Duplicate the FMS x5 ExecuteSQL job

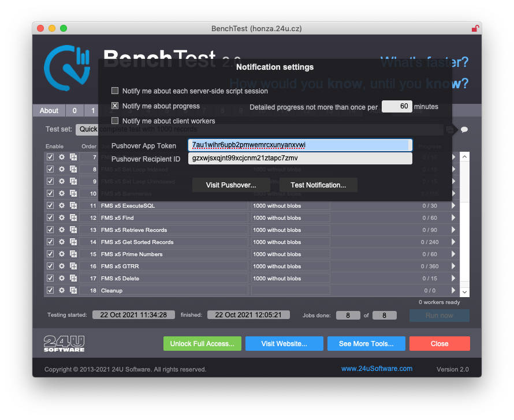(x=73, y=205)
